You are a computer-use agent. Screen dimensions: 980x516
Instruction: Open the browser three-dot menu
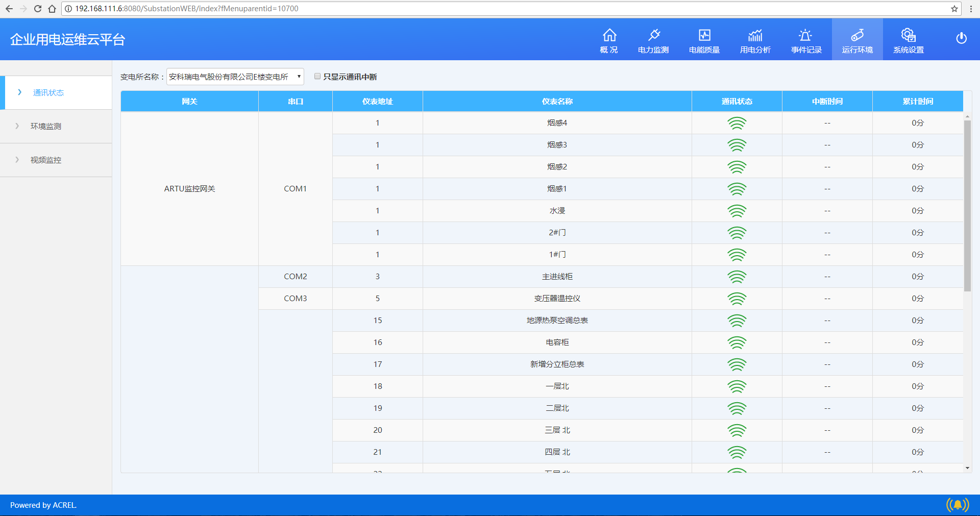[x=971, y=9]
